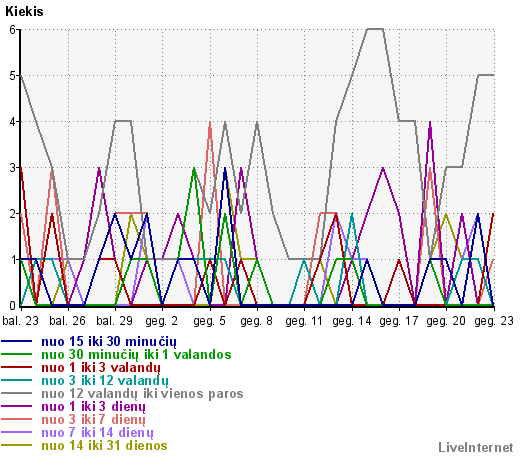Image resolution: width=520 pixels, height=457 pixels.
Task: Click the 'nuo 12 valandų iki vienos paros' legend label
Action: 142,394
